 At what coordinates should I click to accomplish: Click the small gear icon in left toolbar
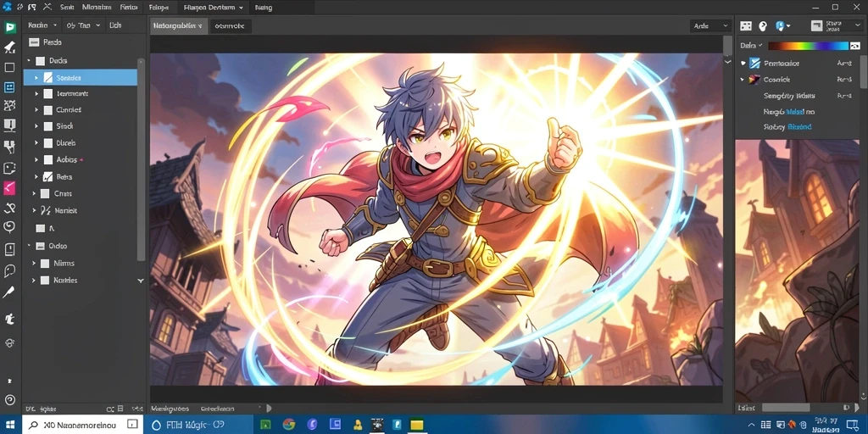[x=9, y=343]
